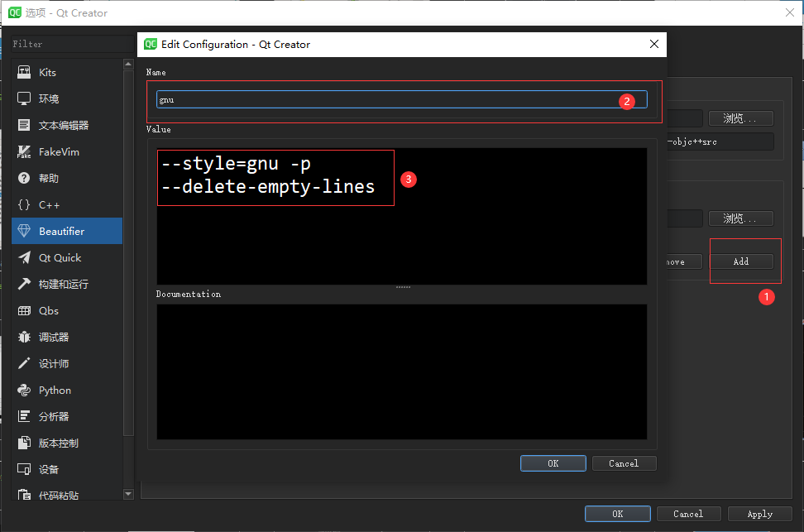The height and width of the screenshot is (532, 804).
Task: Select the 构建和运行 hammer icon
Action: point(24,285)
